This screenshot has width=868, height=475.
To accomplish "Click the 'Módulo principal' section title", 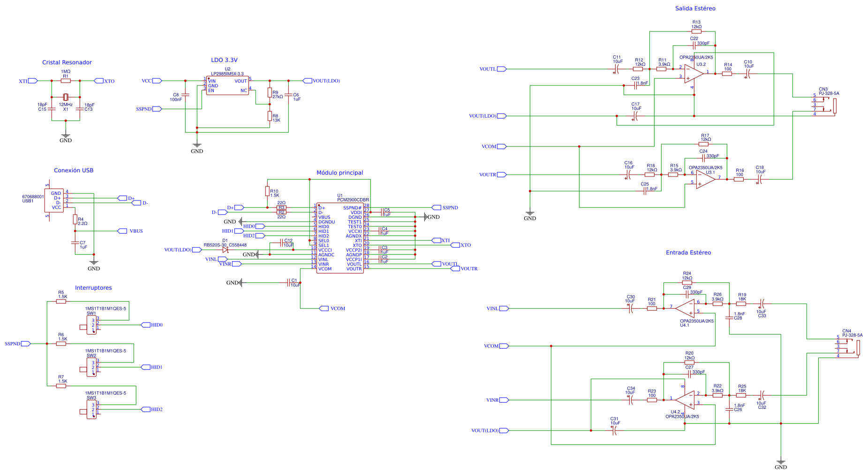I will click(x=340, y=173).
